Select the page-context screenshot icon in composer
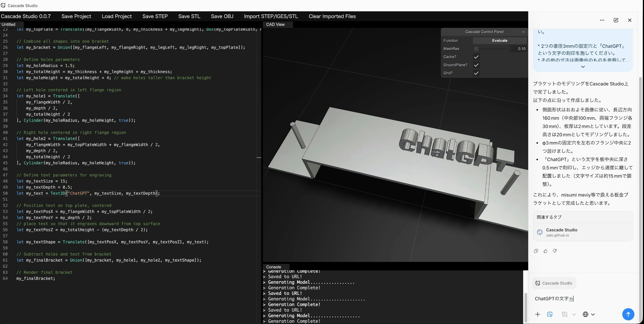644x324 pixels. click(x=550, y=314)
